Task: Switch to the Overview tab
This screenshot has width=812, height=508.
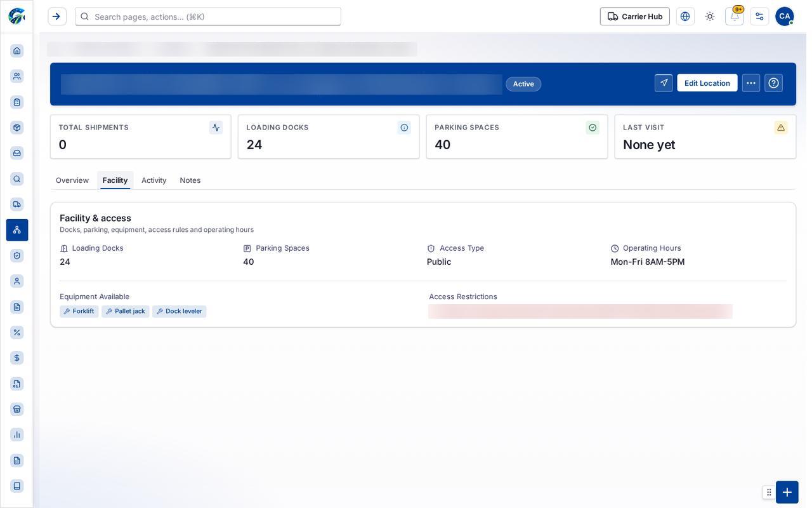Action: coord(72,180)
